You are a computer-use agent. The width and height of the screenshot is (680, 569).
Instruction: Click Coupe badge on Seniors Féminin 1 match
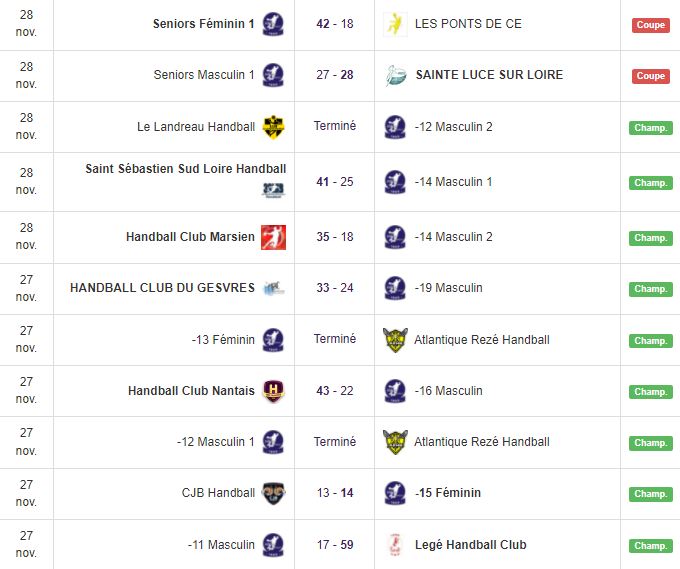coord(650,25)
